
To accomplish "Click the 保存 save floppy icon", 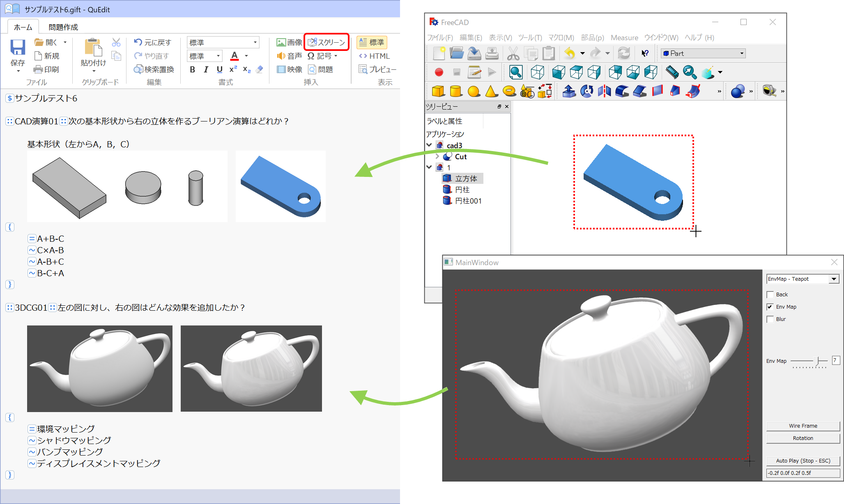I will (x=18, y=48).
